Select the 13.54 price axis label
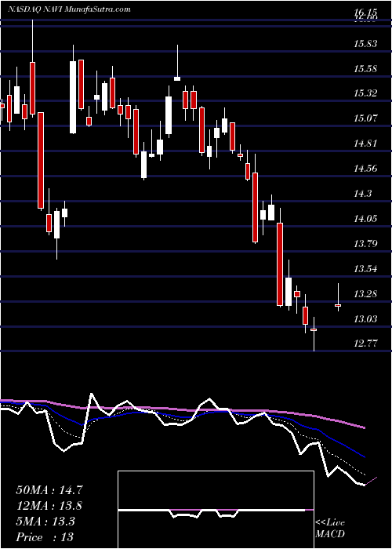This screenshot has width=392, height=549. (365, 269)
